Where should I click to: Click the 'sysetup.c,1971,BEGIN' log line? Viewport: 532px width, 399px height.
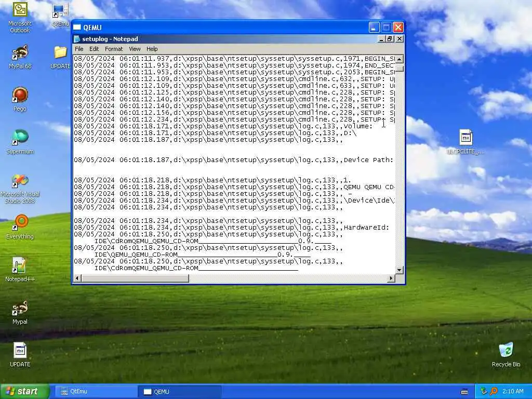234,59
